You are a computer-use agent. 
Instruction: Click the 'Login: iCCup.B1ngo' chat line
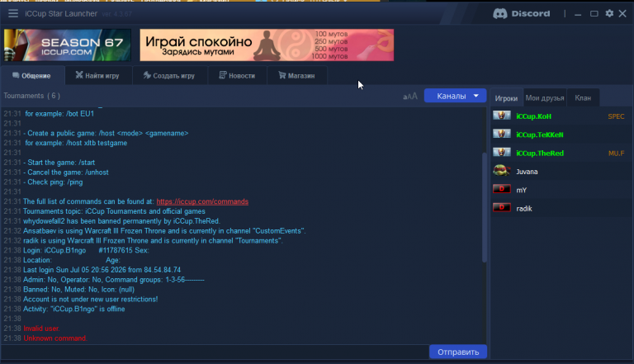pyautogui.click(x=86, y=250)
